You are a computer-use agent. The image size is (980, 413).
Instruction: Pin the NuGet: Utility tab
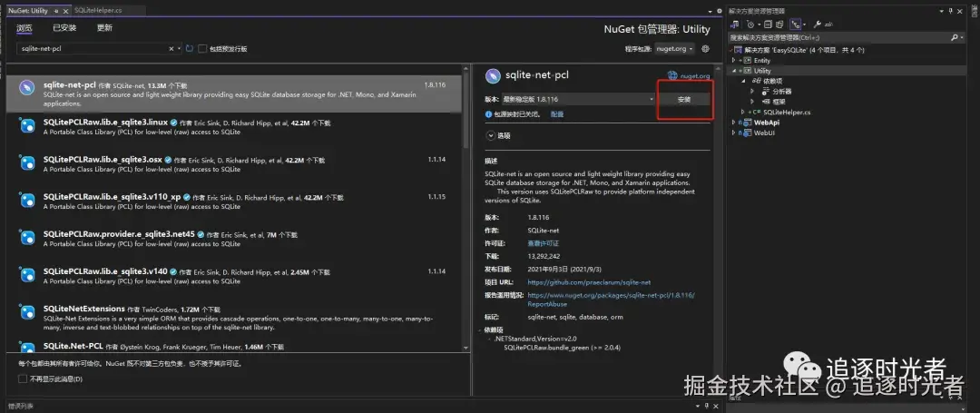click(57, 11)
